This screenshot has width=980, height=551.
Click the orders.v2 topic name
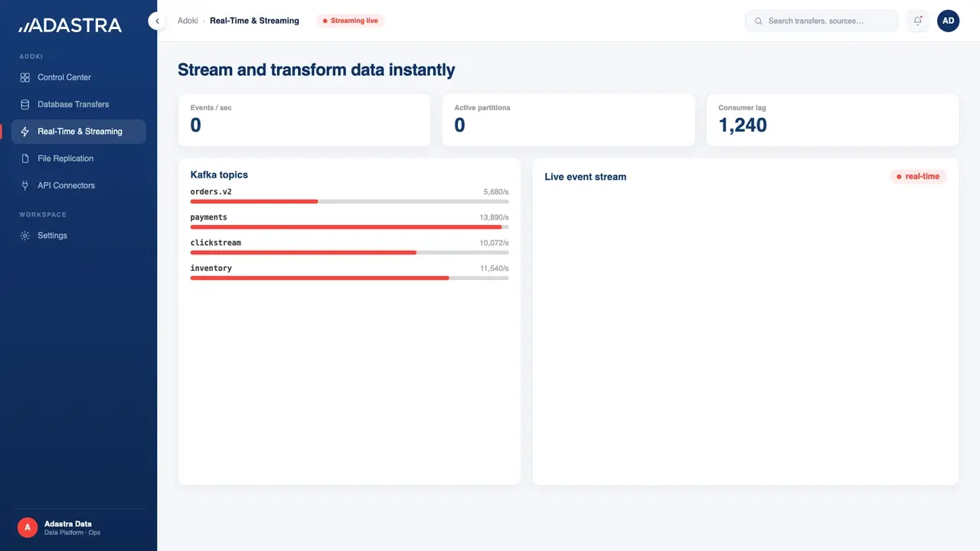(211, 191)
